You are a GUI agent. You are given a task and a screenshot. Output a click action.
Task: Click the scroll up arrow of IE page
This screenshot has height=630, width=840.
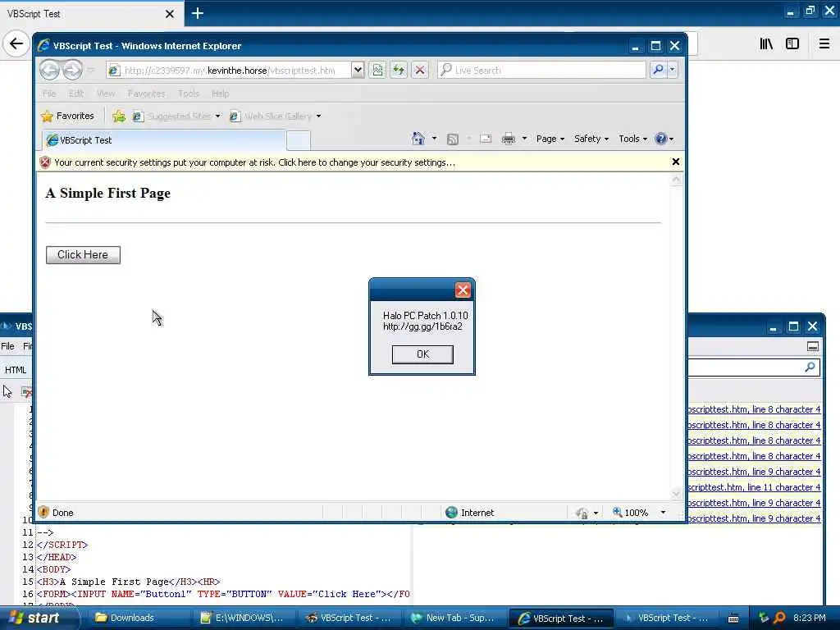[x=676, y=180]
